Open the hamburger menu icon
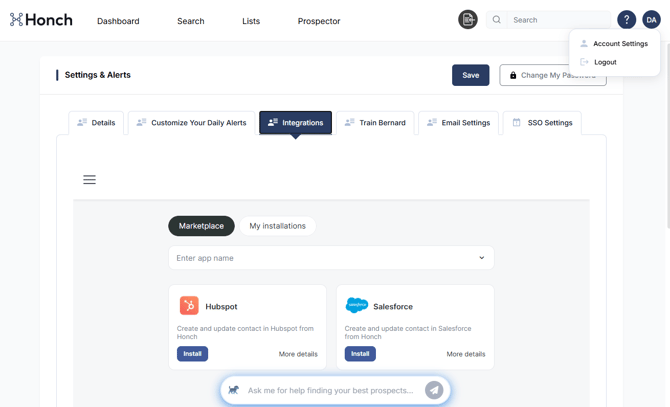 (x=89, y=180)
